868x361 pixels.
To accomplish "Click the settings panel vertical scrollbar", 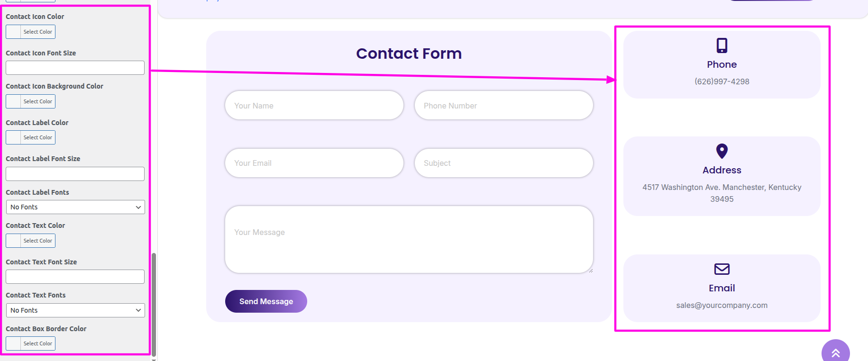I will (x=154, y=303).
